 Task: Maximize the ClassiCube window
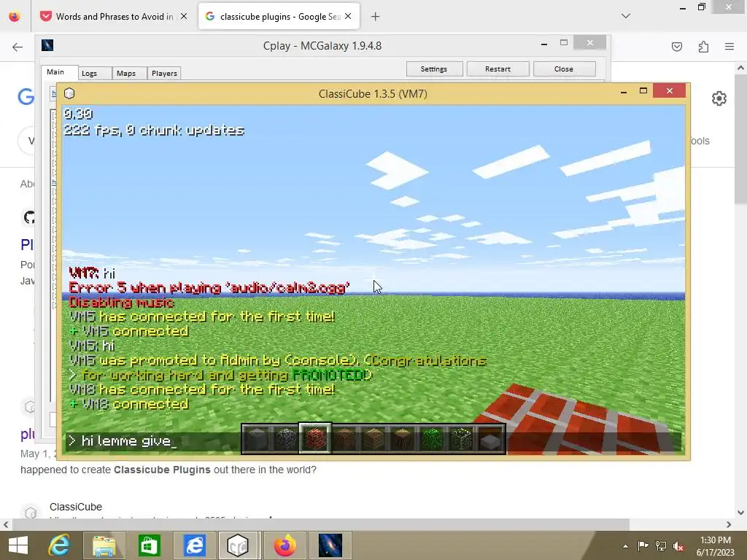(x=643, y=90)
